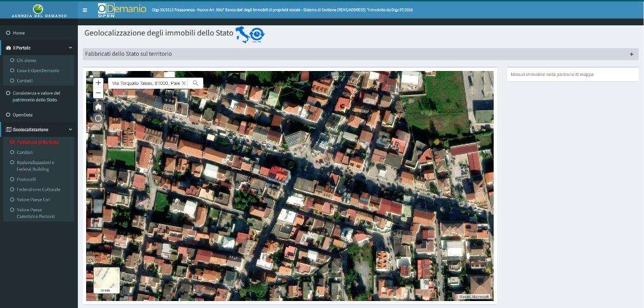Reset map to home view
The width and height of the screenshot is (644, 308).
pyautogui.click(x=98, y=106)
